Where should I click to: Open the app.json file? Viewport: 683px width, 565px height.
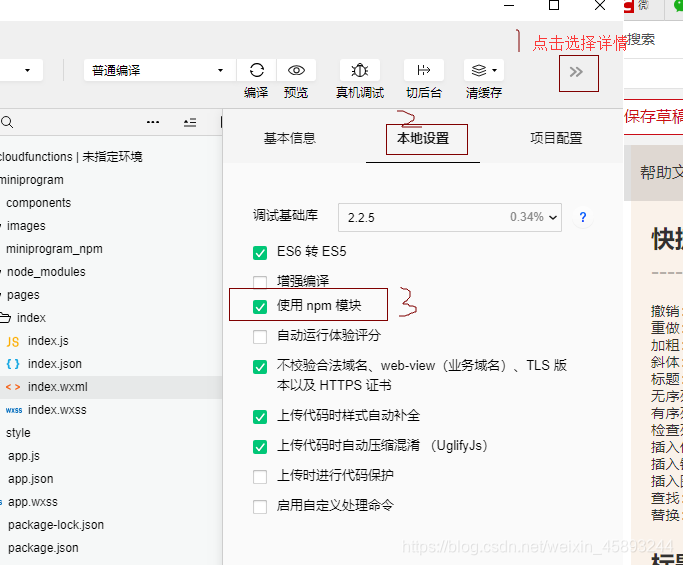[x=30, y=479]
